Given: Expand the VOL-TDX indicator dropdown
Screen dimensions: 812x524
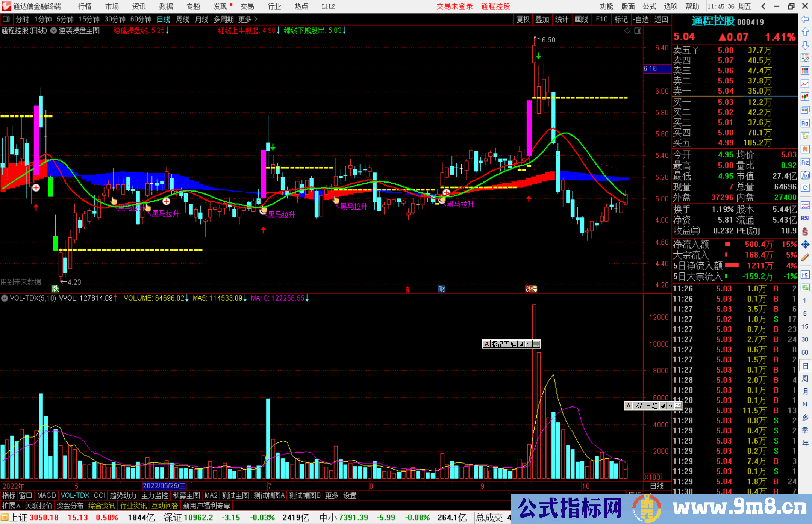Looking at the screenshot, I should [5, 298].
